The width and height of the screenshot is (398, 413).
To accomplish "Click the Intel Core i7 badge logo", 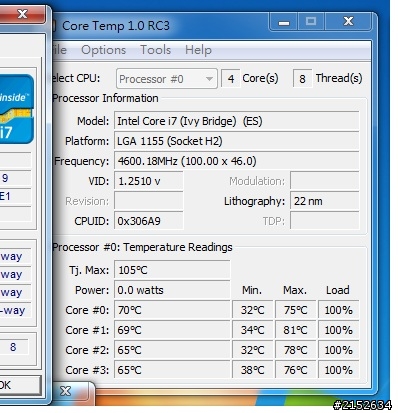I will pyautogui.click(x=17, y=109).
